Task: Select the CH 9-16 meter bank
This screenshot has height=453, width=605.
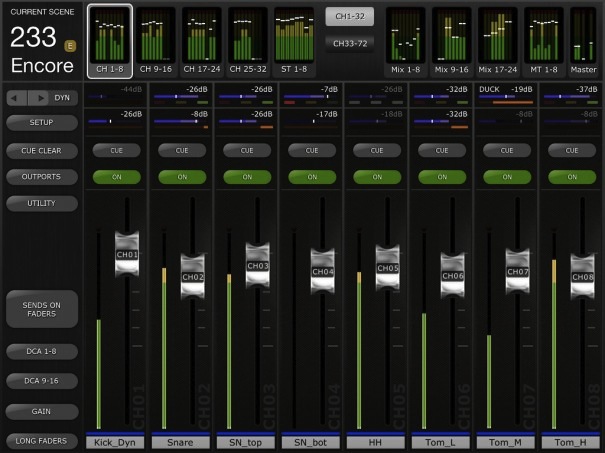Action: point(155,41)
